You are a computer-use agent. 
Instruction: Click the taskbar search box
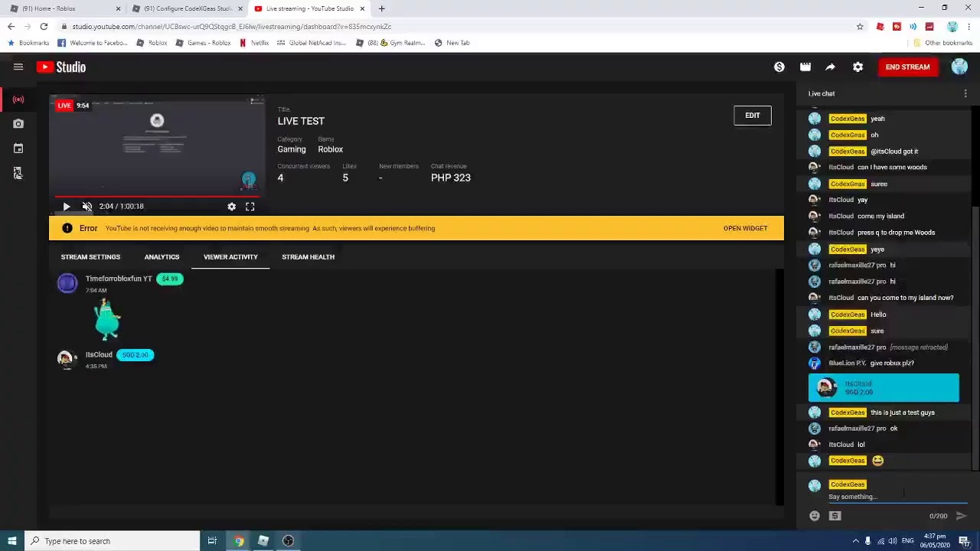coord(112,541)
